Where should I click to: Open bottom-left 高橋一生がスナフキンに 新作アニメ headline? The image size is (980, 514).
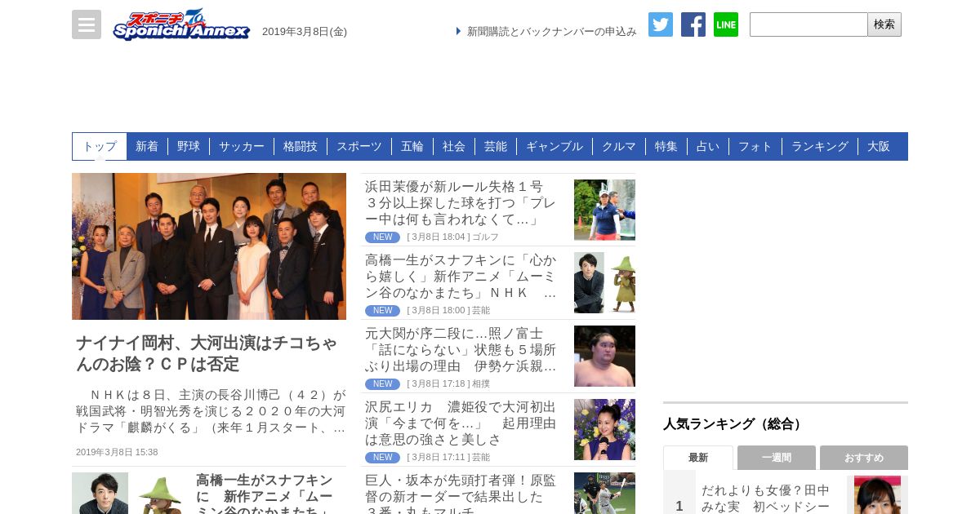tap(265, 494)
